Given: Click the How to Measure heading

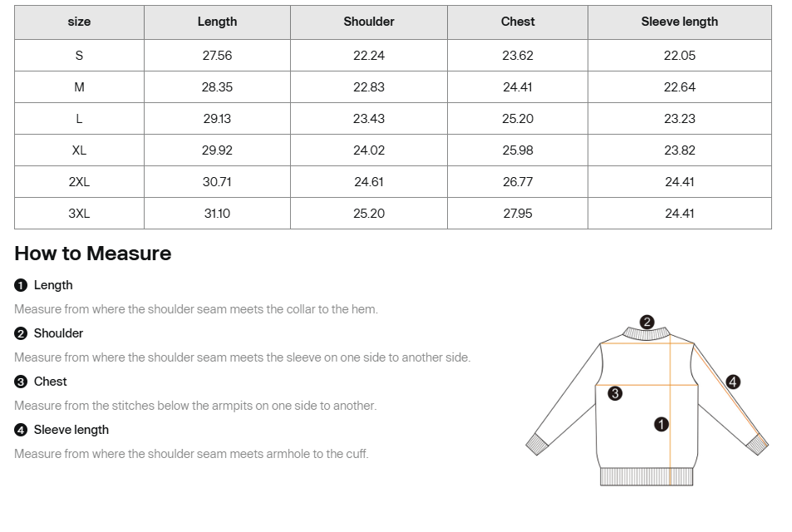Looking at the screenshot, I should tap(93, 254).
